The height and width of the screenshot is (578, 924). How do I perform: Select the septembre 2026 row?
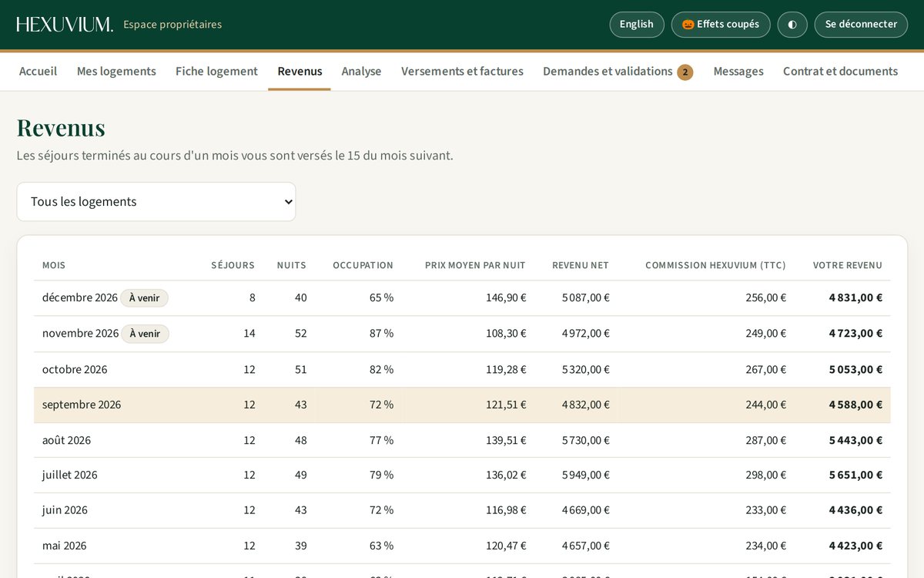462,405
